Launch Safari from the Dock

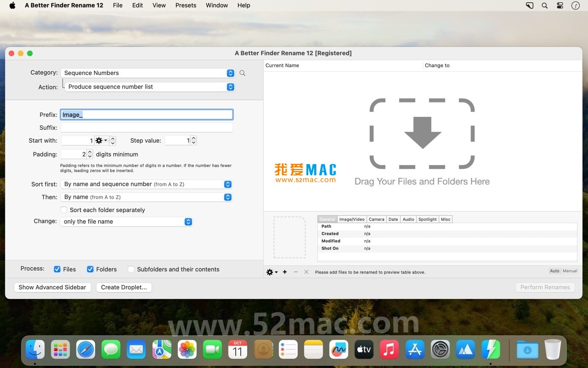[x=85, y=350]
